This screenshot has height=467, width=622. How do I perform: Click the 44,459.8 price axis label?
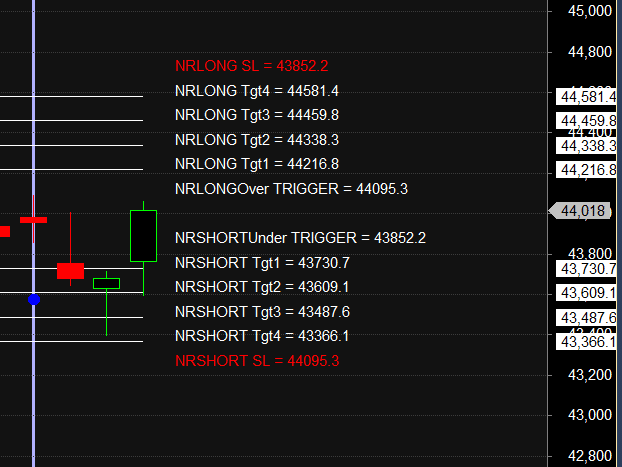586,121
